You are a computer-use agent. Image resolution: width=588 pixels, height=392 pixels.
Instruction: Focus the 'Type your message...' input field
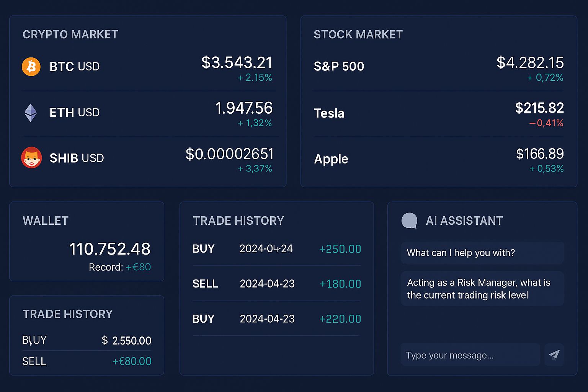point(470,355)
